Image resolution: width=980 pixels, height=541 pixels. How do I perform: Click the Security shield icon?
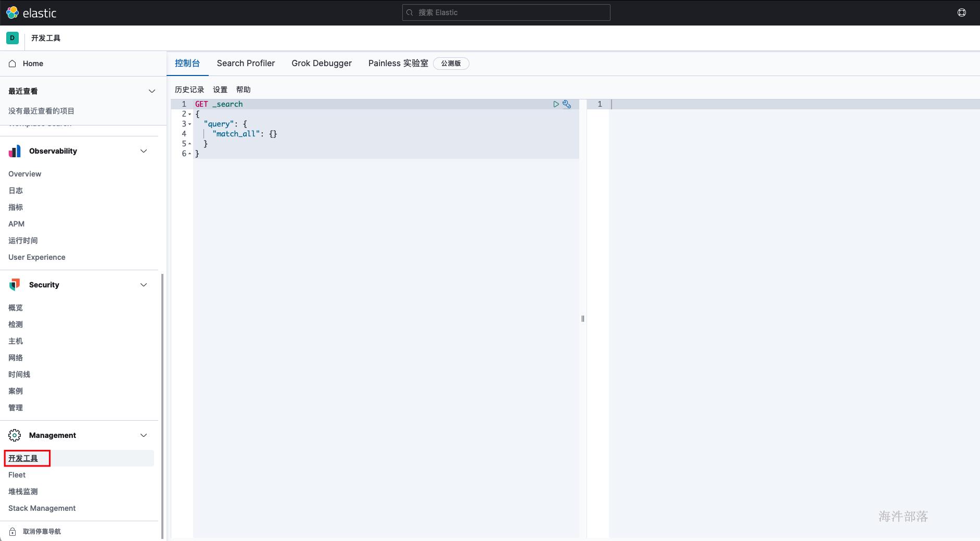15,285
